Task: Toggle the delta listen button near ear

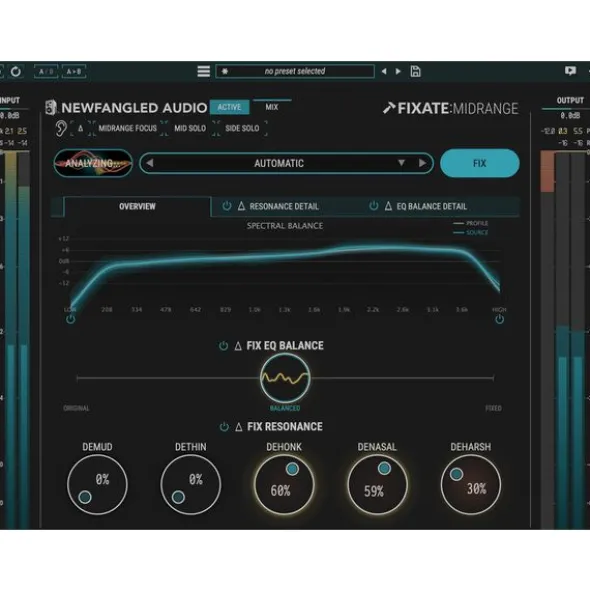Action: (80, 128)
